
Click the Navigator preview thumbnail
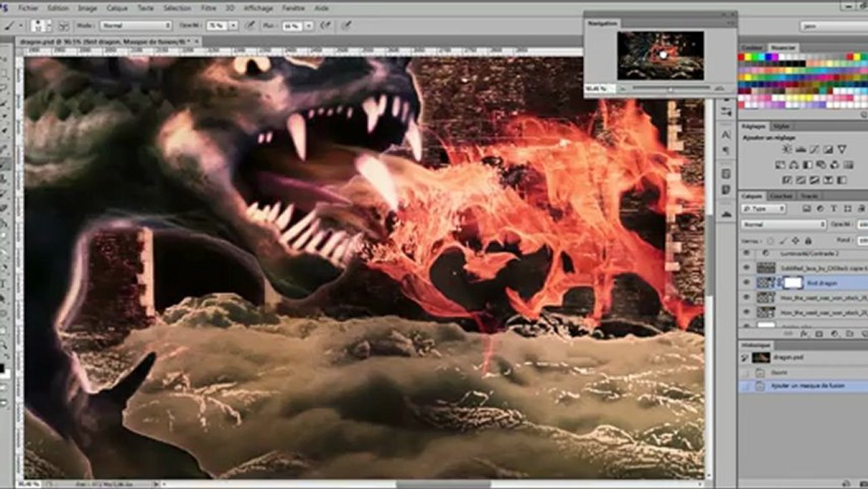(660, 56)
